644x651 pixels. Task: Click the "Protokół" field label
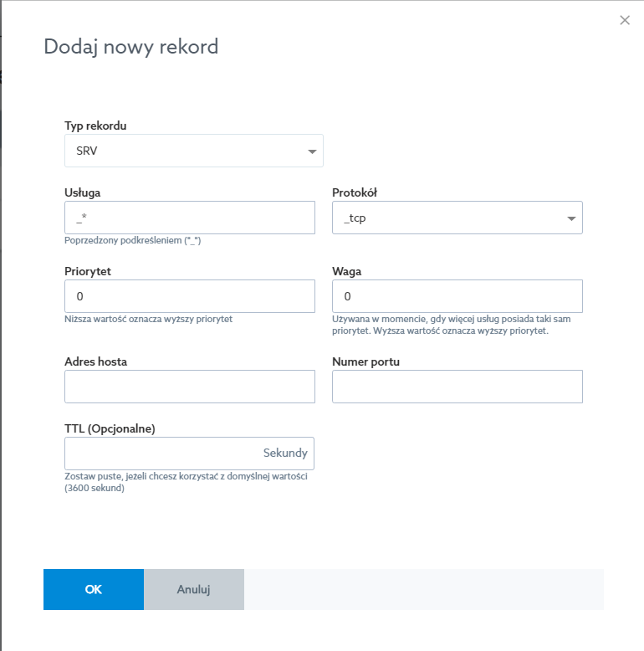click(355, 192)
